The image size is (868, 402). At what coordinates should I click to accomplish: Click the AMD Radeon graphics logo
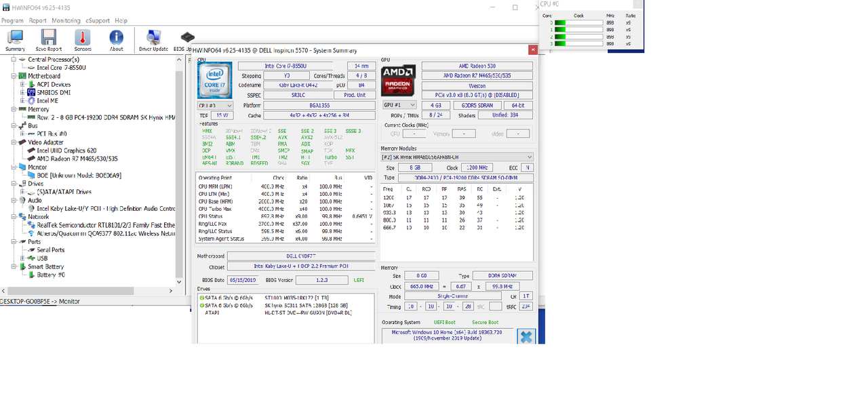click(x=398, y=80)
